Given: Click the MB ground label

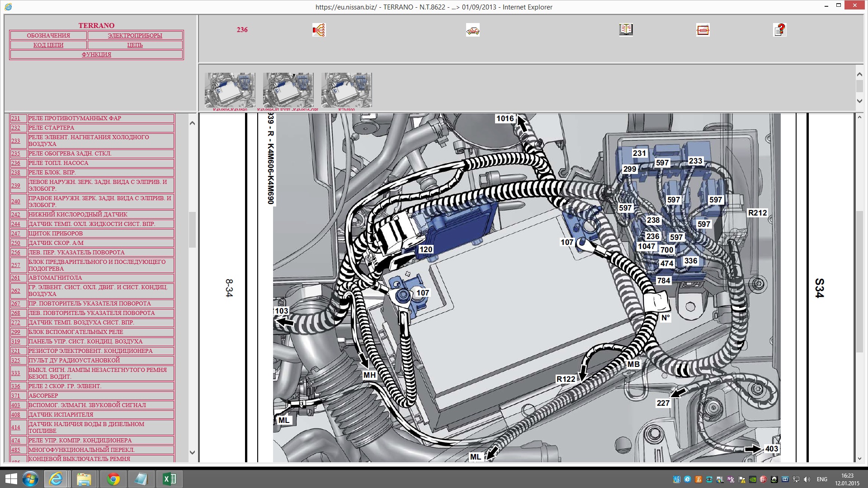Looking at the screenshot, I should [634, 364].
